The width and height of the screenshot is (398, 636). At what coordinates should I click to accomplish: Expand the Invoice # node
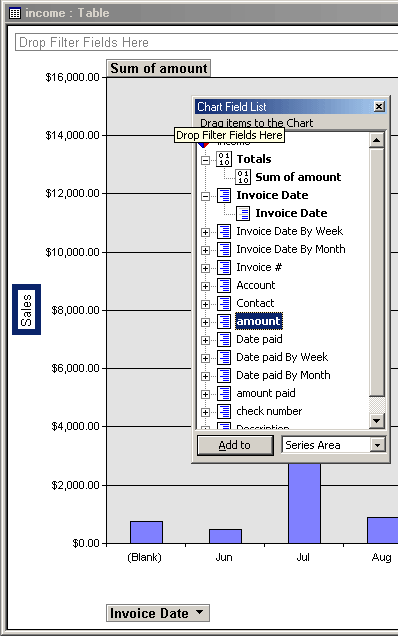point(205,269)
